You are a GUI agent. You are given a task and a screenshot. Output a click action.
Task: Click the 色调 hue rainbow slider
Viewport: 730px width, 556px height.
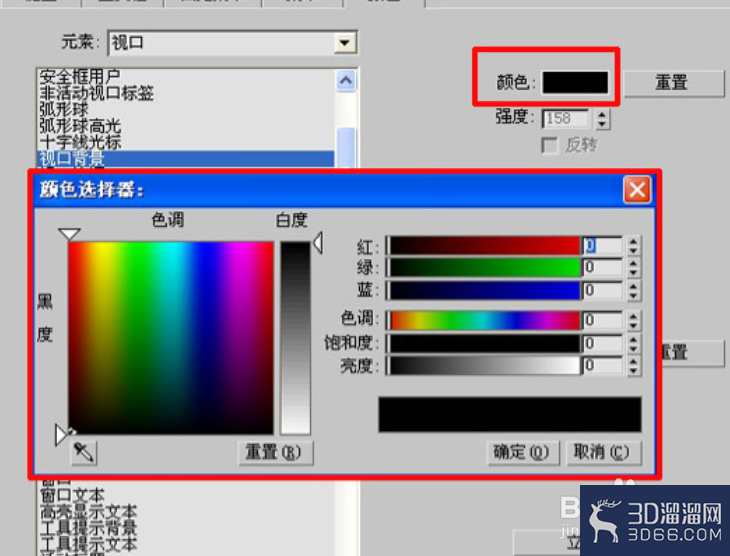(x=484, y=320)
